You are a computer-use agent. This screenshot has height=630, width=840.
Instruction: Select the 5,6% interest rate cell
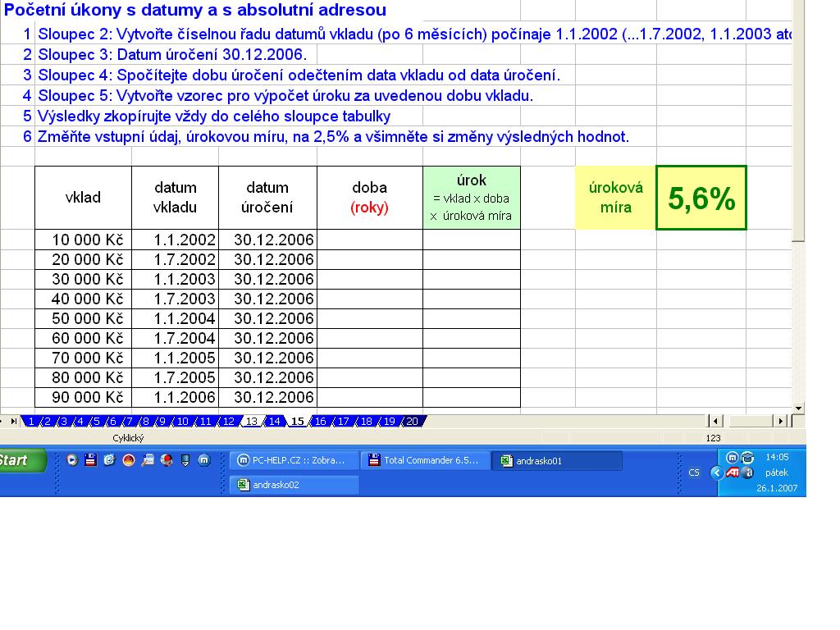[701, 198]
